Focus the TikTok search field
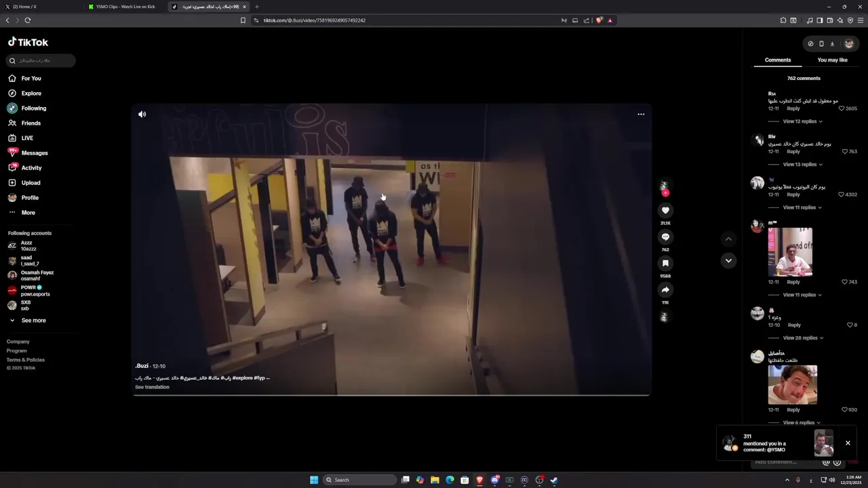The height and width of the screenshot is (488, 868). pyautogui.click(x=41, y=61)
